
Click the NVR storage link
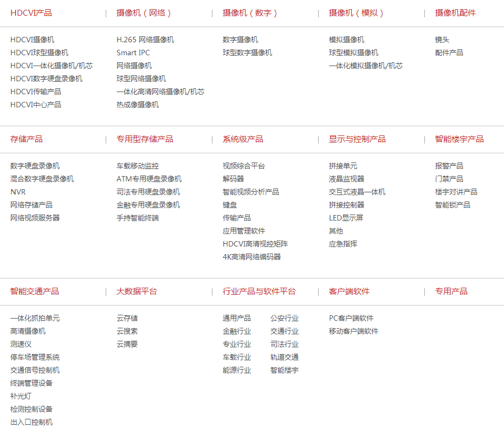click(18, 192)
